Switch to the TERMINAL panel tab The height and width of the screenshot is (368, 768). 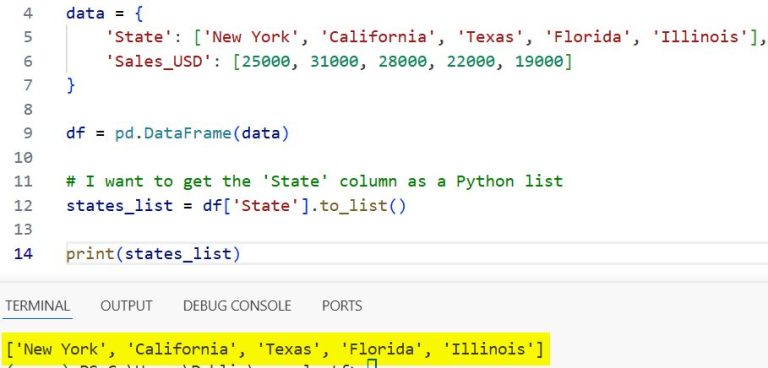pos(37,306)
